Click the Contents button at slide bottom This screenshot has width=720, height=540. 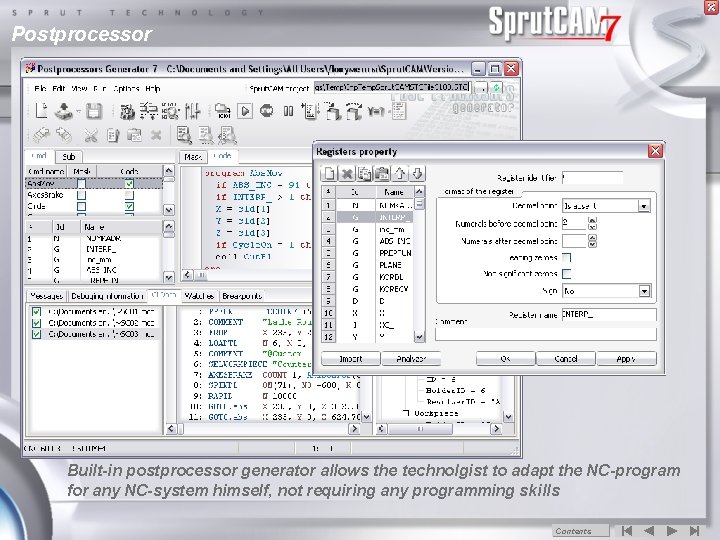[580, 531]
